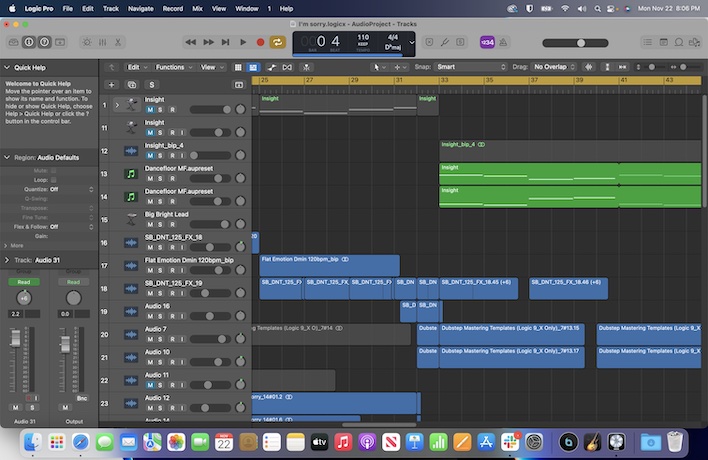Click the Catch Playhead button

[x=307, y=67]
